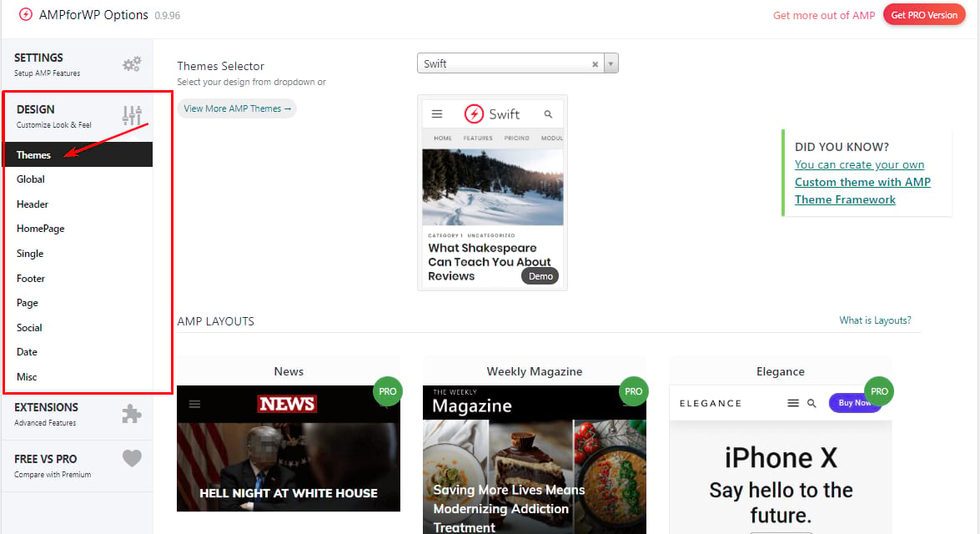The height and width of the screenshot is (534, 980).
Task: Click the Swift preview hamburger menu icon
Action: [437, 113]
